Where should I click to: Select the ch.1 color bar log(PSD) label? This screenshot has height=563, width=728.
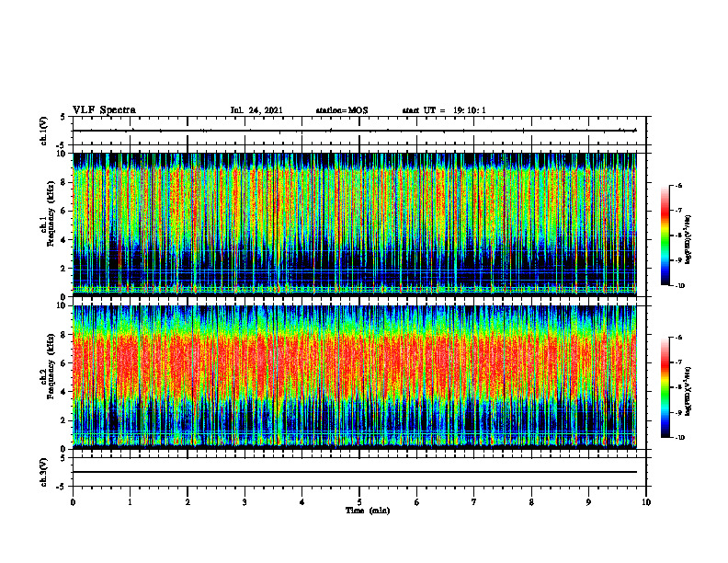pos(689,239)
